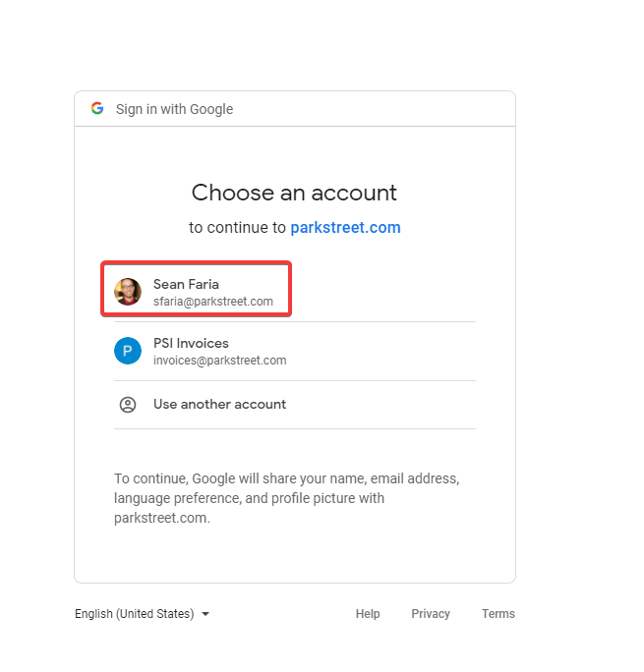This screenshot has width=644, height=672.
Task: Click the Choose an account heading
Action: pyautogui.click(x=294, y=193)
